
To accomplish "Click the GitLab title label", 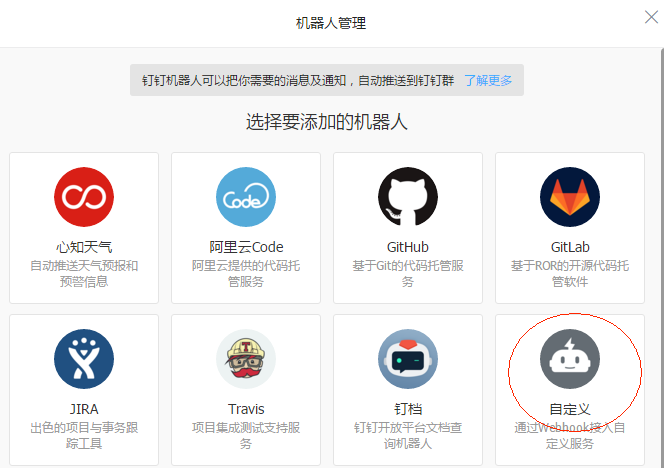I will 570,247.
